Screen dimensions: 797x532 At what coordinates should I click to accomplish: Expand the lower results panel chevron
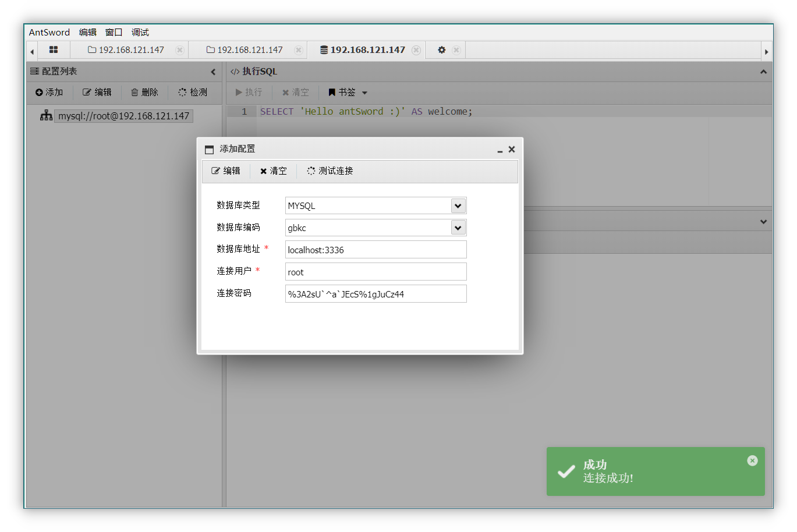coord(763,222)
